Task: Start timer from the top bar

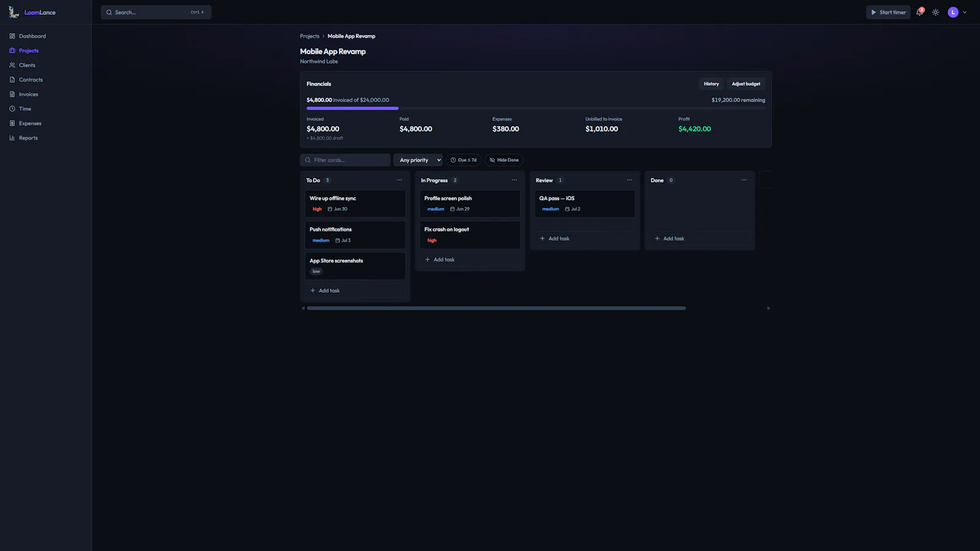Action: click(888, 12)
